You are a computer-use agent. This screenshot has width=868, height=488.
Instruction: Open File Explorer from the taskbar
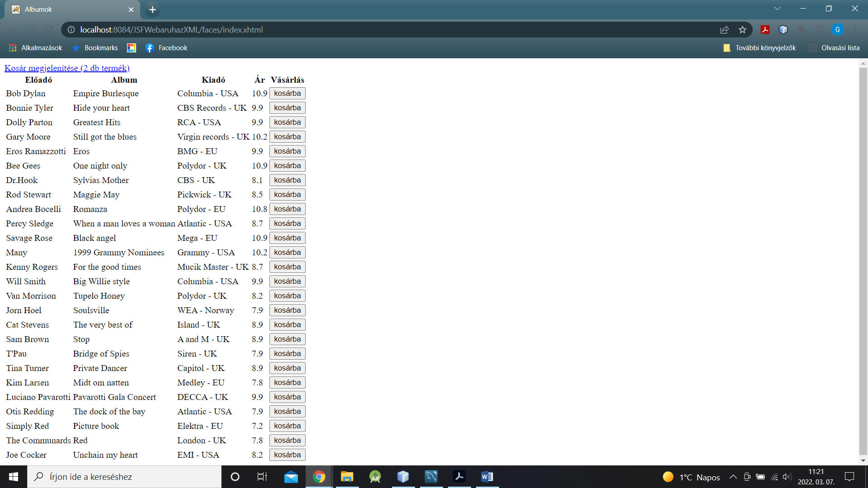point(347,477)
